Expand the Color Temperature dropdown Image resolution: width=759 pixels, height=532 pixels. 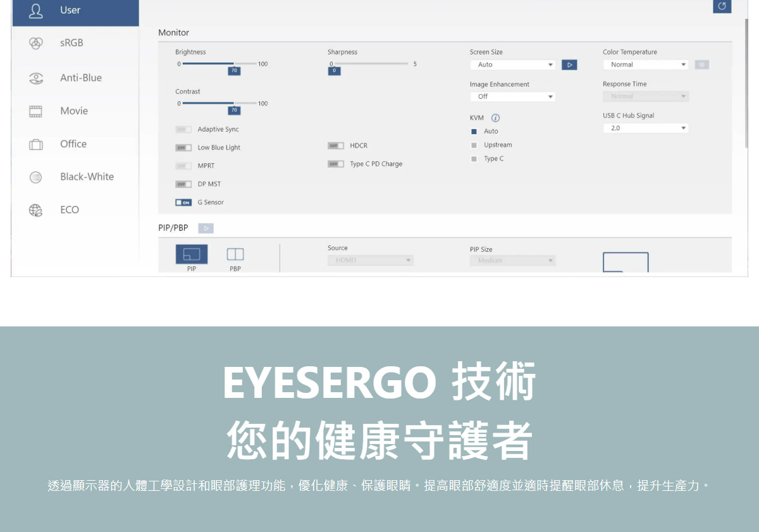pos(645,65)
